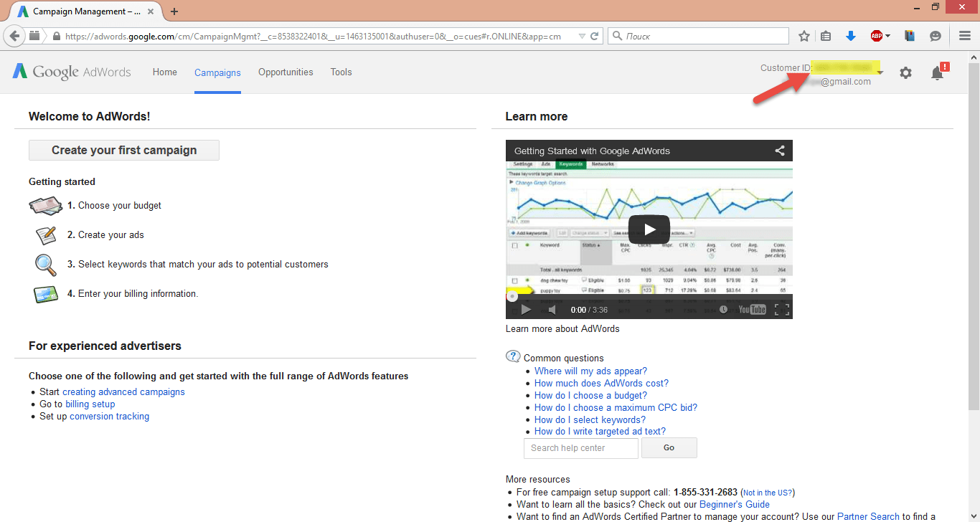The image size is (980, 522).
Task: Switch to the Opportunities tab
Action: click(286, 72)
